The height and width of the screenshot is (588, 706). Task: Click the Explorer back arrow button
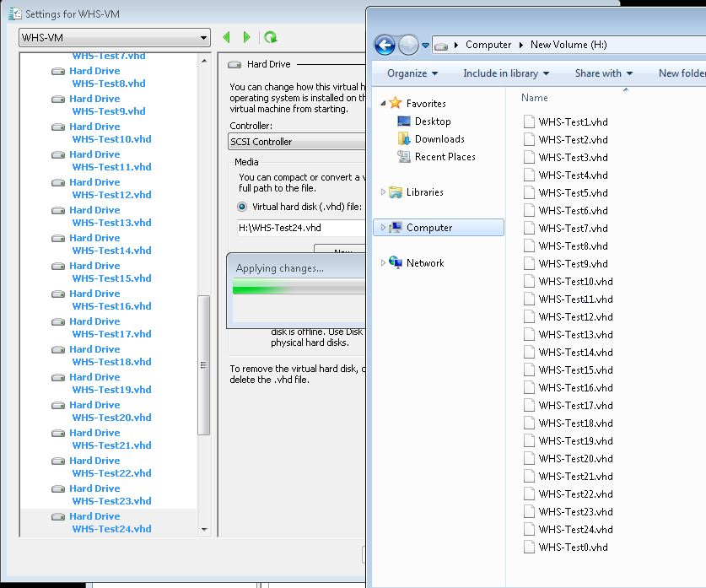pyautogui.click(x=385, y=45)
